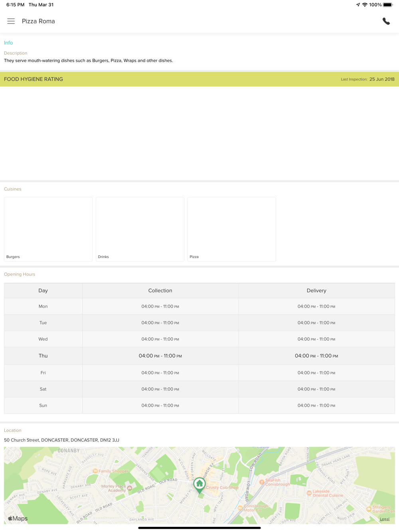Tap the Collection column header
Viewport: 399px width, 532px height.
[160, 291]
